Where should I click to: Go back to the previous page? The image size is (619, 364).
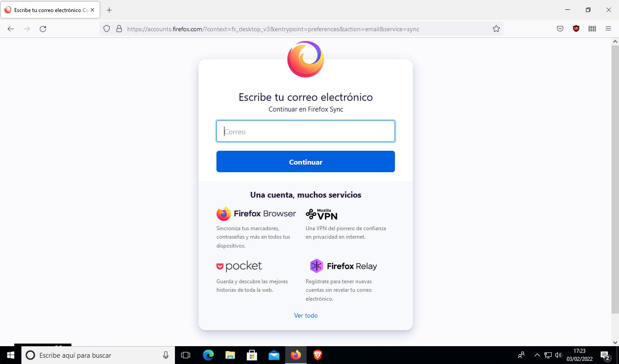click(11, 29)
